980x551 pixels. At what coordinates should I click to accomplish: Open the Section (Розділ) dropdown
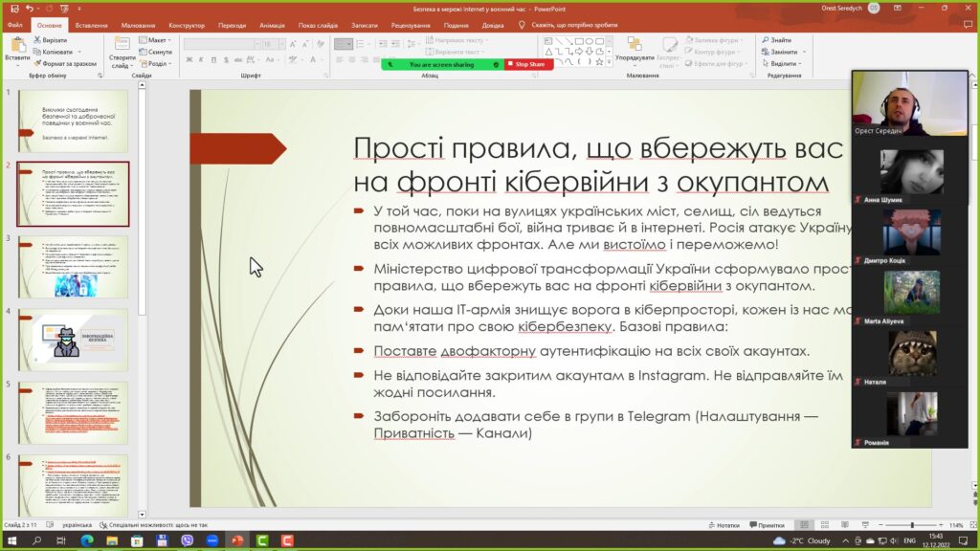(156, 63)
